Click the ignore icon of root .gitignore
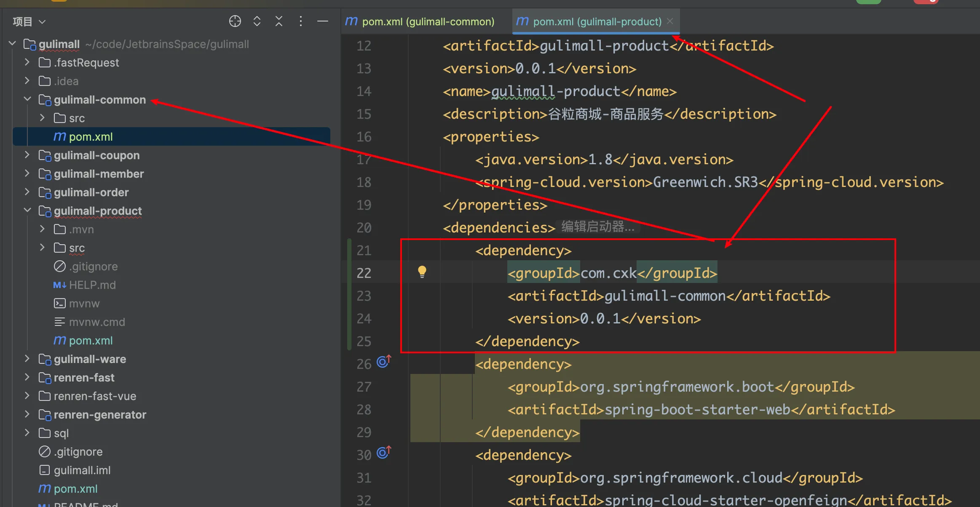This screenshot has height=507, width=980. tap(45, 451)
